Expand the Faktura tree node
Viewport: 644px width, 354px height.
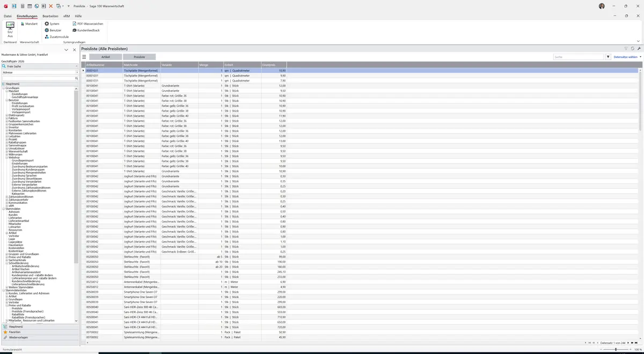click(6, 118)
